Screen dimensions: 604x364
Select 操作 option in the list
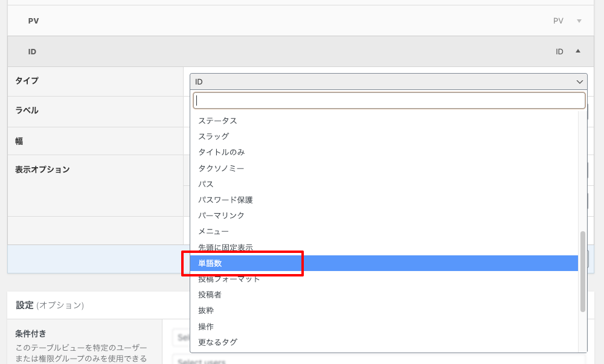pos(206,327)
